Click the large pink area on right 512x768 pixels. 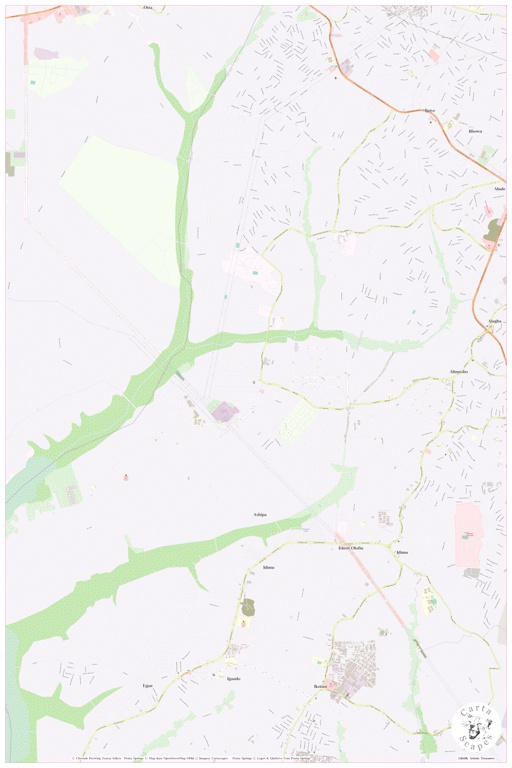469,534
